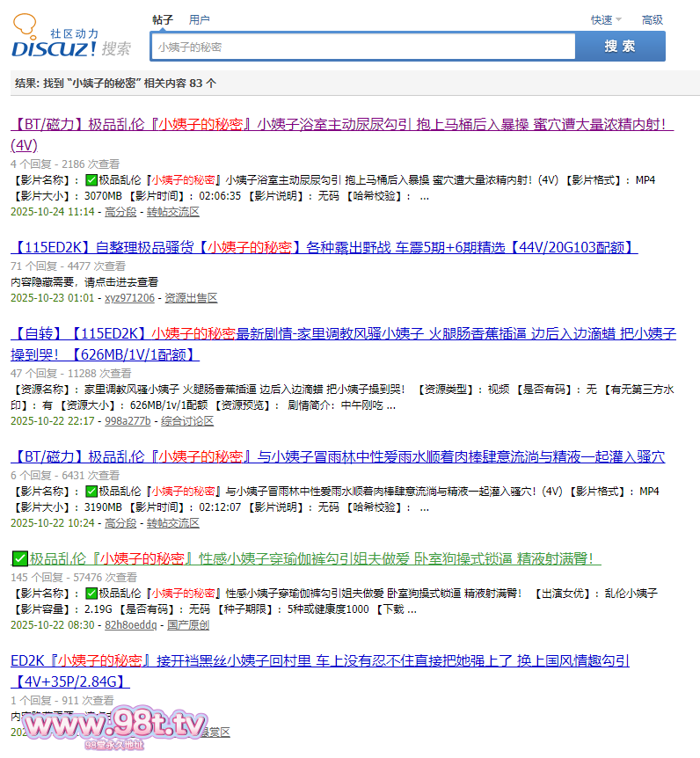This screenshot has height=758, width=700.
Task: Go to 转帖交流区 from the 2025-10-22 10:24 result
Action: [173, 523]
